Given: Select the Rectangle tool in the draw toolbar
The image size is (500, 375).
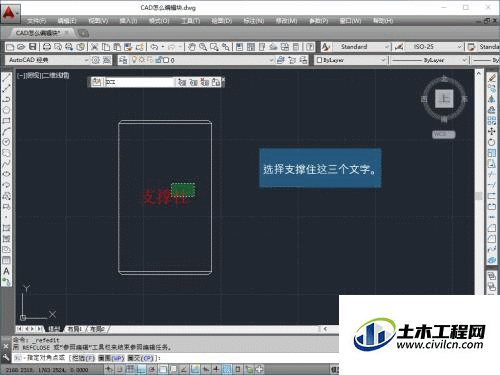Looking at the screenshot, I should pyautogui.click(x=6, y=121).
